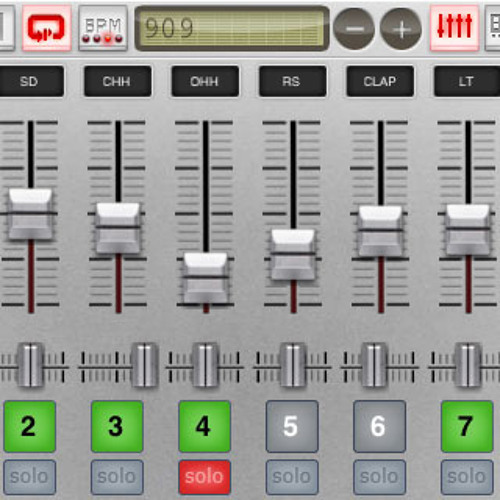The width and height of the screenshot is (500, 500).
Task: Click the SD volume fader handle
Action: pyautogui.click(x=30, y=214)
